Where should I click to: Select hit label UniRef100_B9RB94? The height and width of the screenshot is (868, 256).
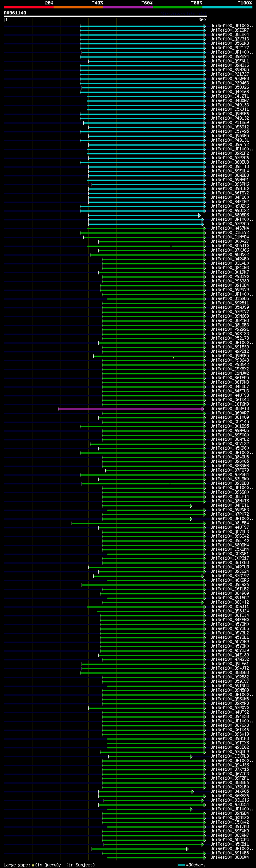click(x=230, y=56)
